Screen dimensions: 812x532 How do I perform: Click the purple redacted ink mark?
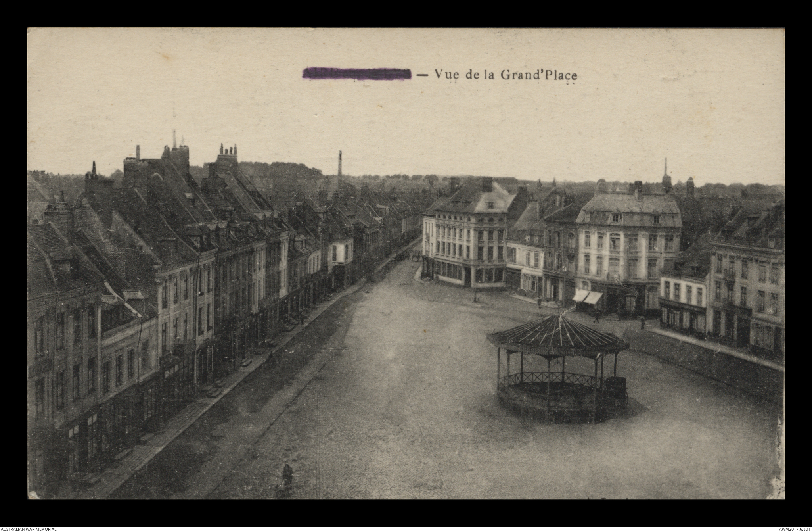click(356, 73)
